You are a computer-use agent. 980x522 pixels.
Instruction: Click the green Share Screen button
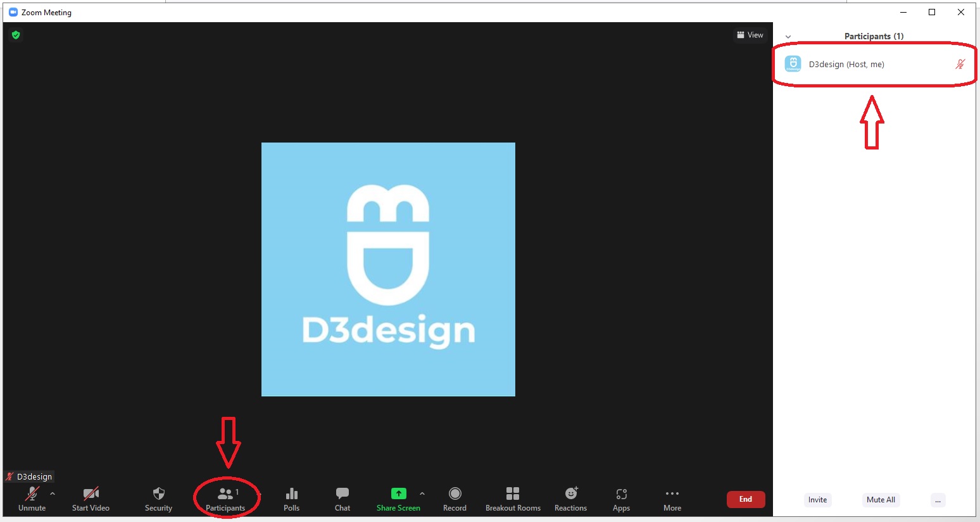click(x=398, y=499)
